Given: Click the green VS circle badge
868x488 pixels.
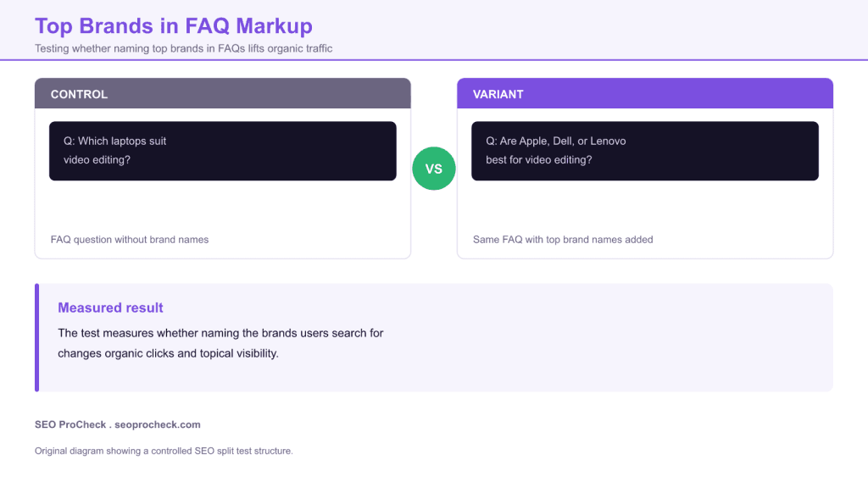Looking at the screenshot, I should [433, 169].
